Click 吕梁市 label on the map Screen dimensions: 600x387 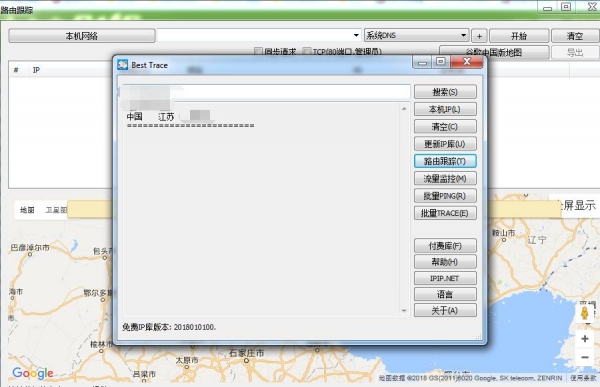click(x=144, y=374)
